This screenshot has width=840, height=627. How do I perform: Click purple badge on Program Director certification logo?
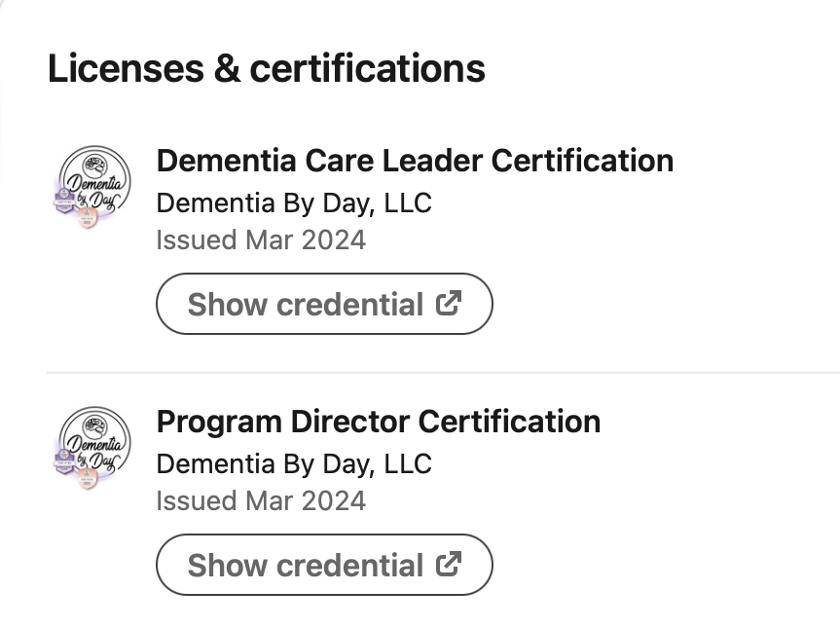(64, 461)
